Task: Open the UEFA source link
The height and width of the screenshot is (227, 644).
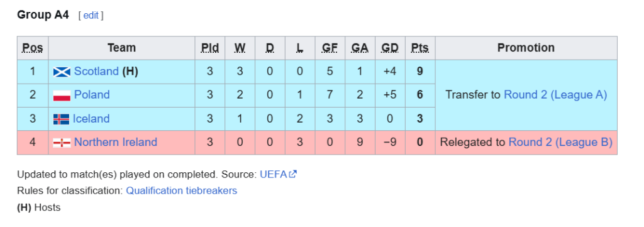Action: coord(273,174)
